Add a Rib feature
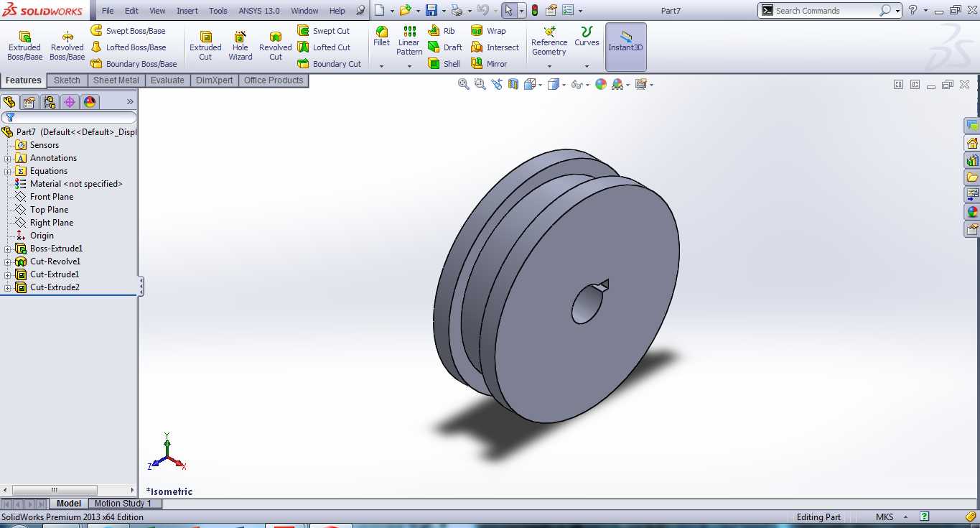 click(x=442, y=31)
